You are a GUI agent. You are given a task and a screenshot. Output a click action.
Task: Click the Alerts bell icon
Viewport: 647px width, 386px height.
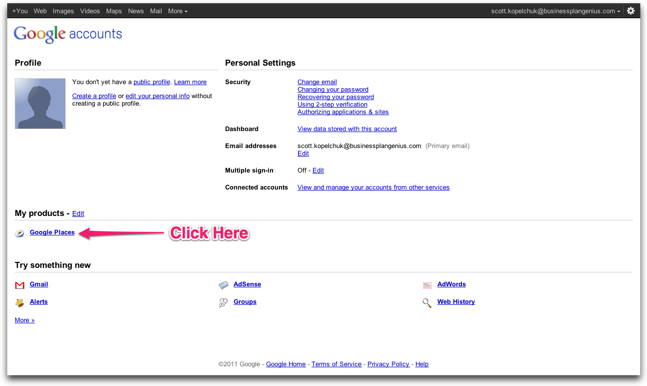pos(19,303)
